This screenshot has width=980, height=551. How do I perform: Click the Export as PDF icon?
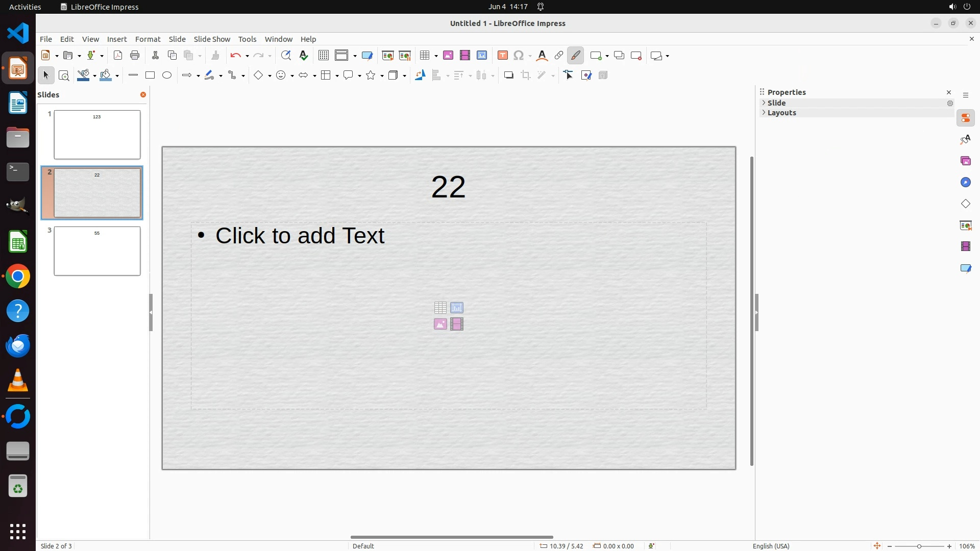coord(118,56)
